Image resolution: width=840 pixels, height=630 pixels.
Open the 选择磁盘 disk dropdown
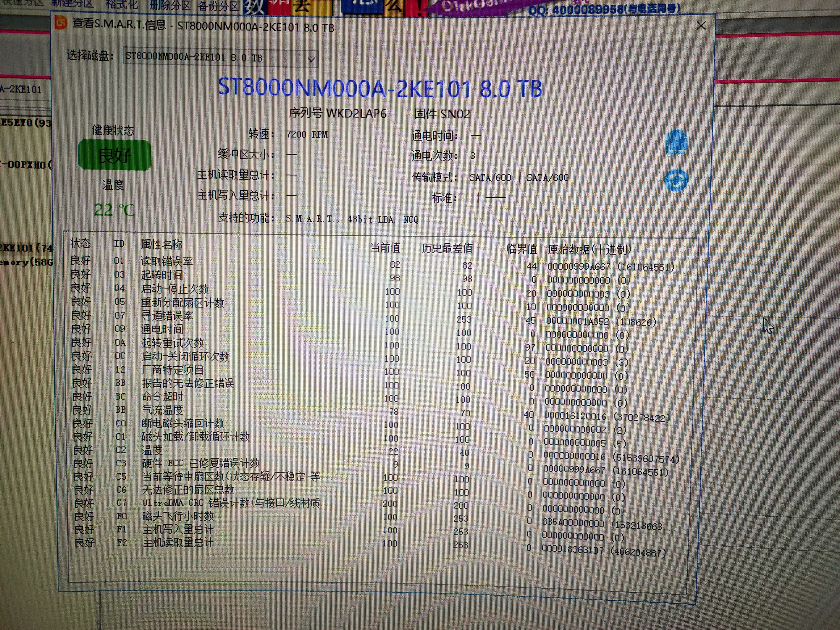point(220,58)
